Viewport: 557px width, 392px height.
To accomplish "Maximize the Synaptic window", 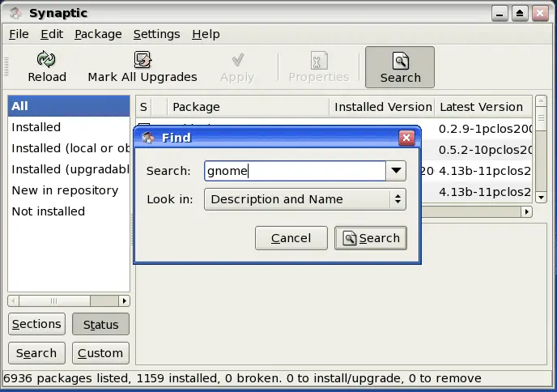I will pyautogui.click(x=520, y=14).
